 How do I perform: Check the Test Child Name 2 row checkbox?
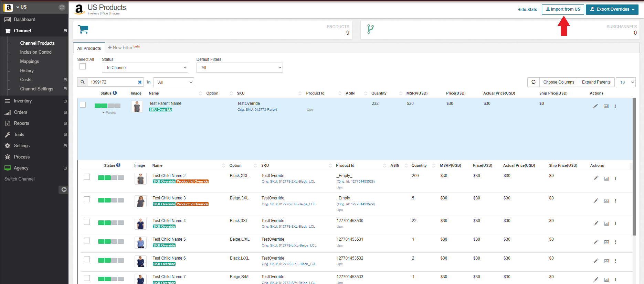coord(87,177)
